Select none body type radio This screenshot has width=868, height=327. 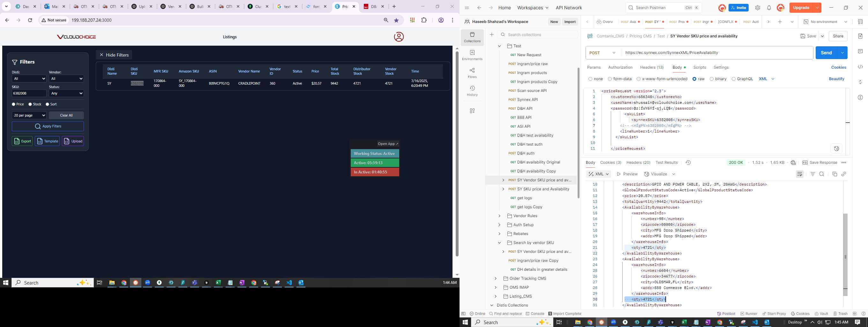pyautogui.click(x=590, y=79)
